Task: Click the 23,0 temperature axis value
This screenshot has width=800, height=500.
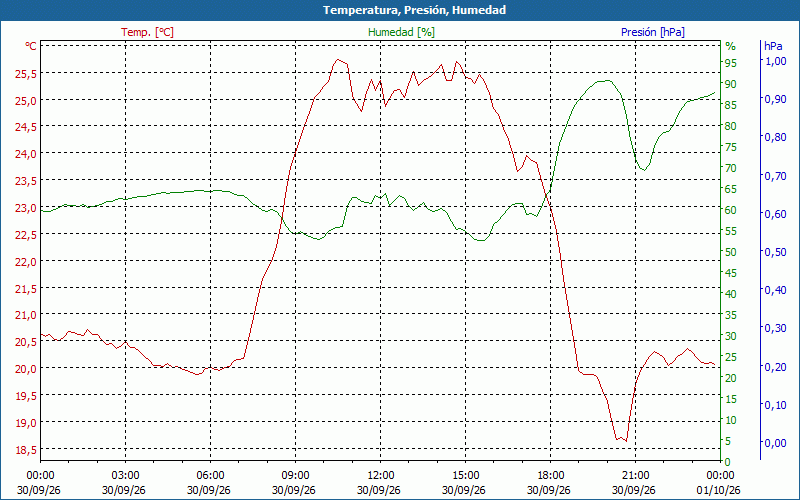Action: coord(26,208)
